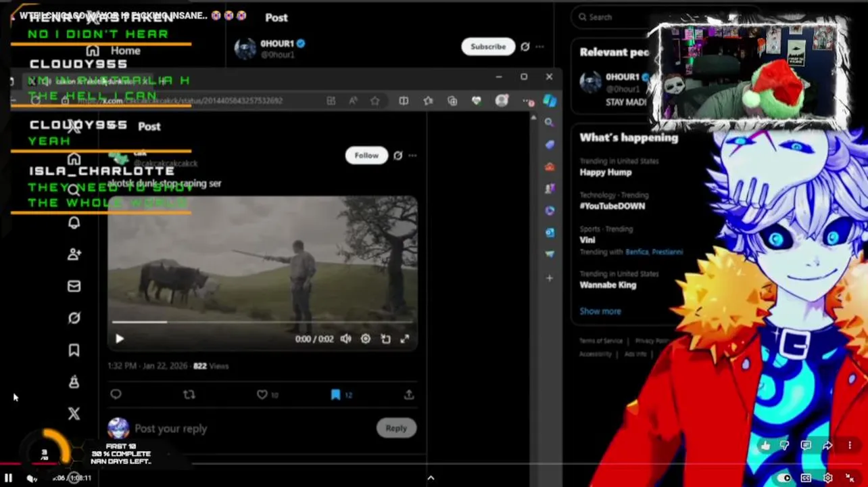868x487 pixels.
Task: Open #YouTubeDOWN trending topic
Action: [612, 206]
